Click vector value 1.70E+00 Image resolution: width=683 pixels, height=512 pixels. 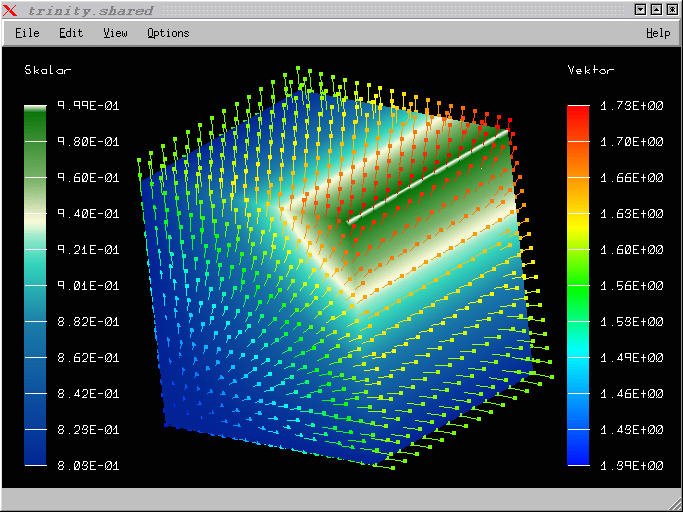[x=632, y=142]
